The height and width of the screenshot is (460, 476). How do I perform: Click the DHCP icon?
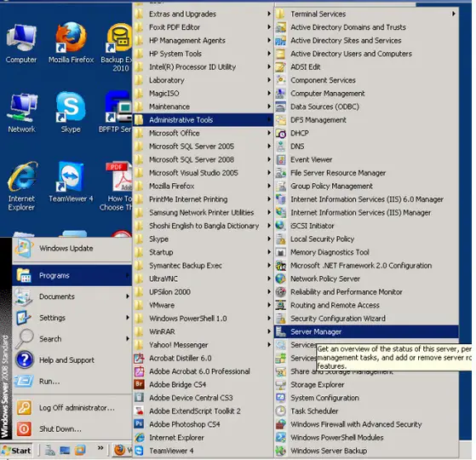[x=281, y=133]
